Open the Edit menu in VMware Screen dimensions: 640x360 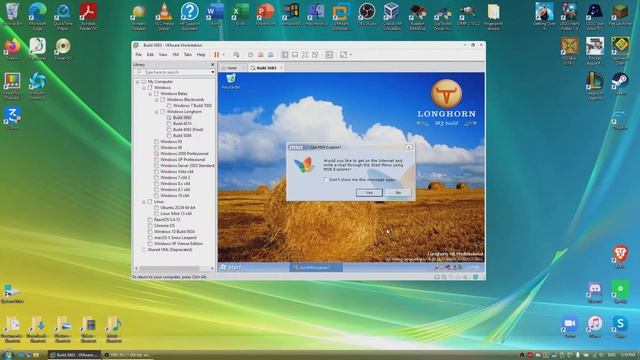150,55
